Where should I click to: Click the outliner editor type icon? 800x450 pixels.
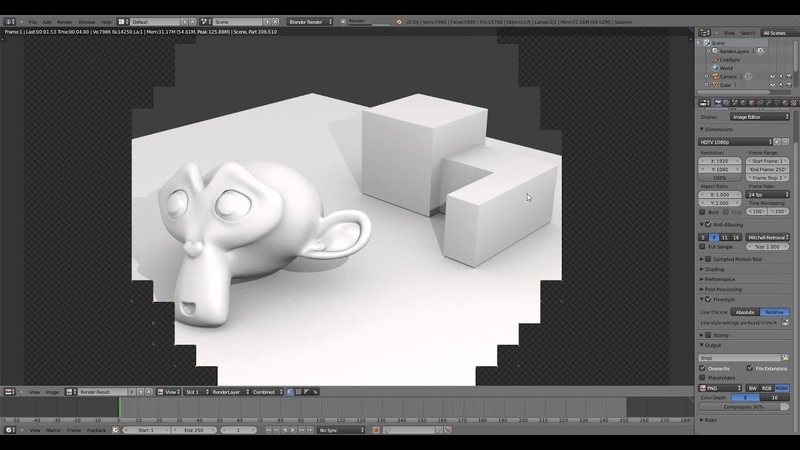[704, 33]
